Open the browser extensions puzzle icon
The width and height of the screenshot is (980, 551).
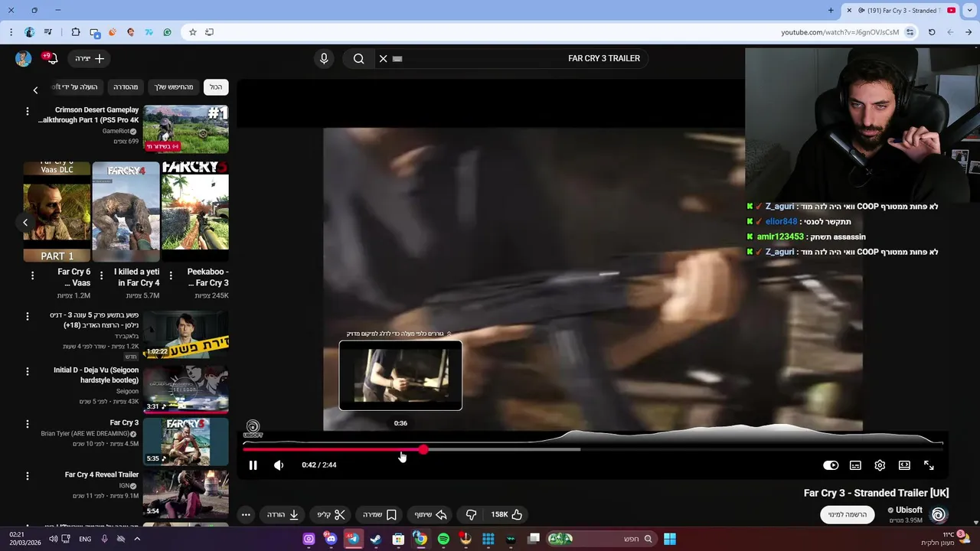click(75, 32)
